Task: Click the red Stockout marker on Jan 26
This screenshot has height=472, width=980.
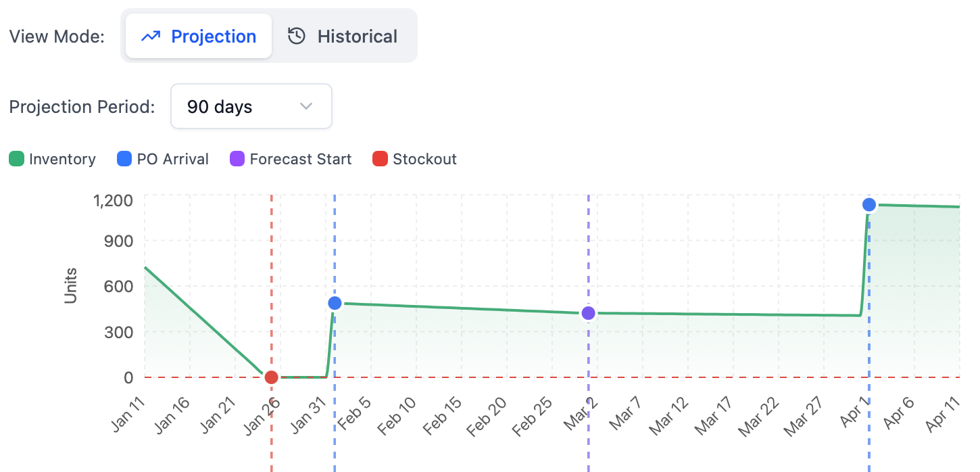Action: point(270,377)
